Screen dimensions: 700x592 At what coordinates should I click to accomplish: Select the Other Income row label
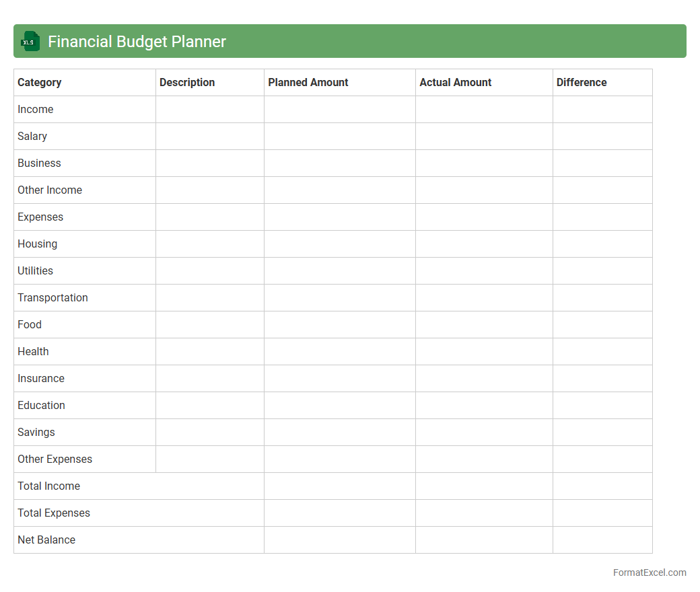point(50,190)
